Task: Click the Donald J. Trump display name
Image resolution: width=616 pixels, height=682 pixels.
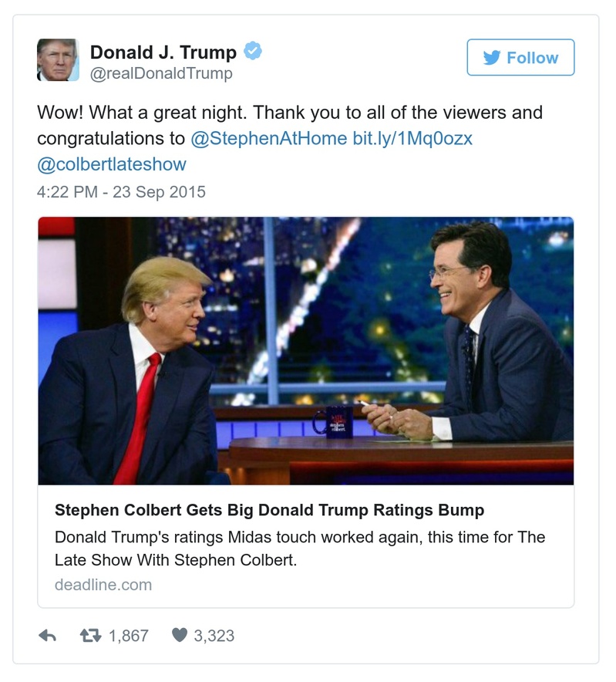Action: pyautogui.click(x=165, y=51)
